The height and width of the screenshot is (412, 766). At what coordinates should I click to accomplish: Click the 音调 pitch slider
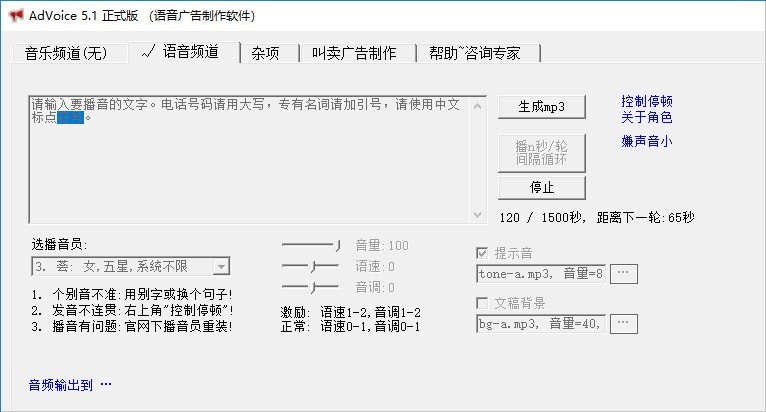311,287
